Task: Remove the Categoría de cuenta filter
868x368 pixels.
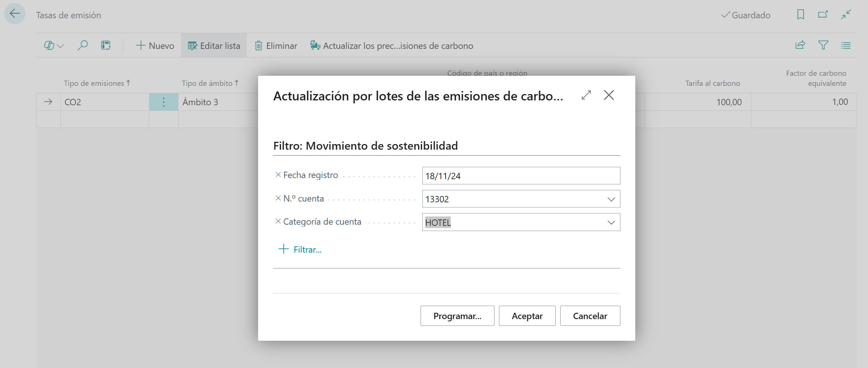Action: tap(278, 221)
